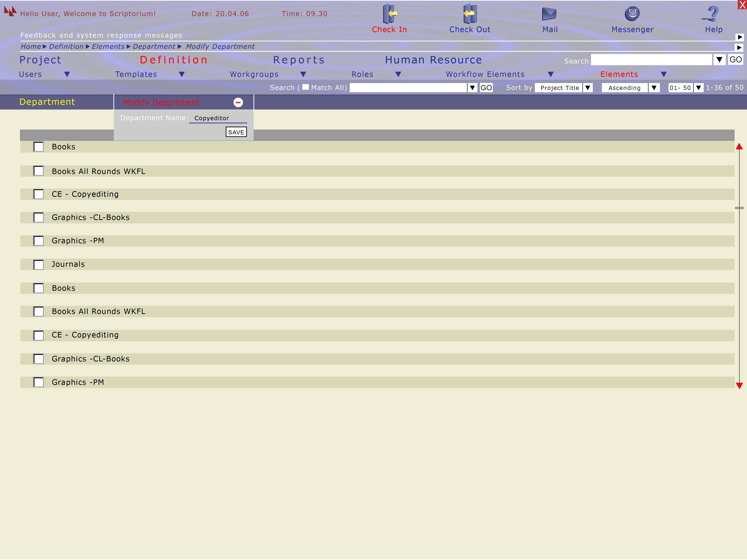The width and height of the screenshot is (747, 560).
Task: Expand the Templates dropdown arrow
Action: click(182, 75)
